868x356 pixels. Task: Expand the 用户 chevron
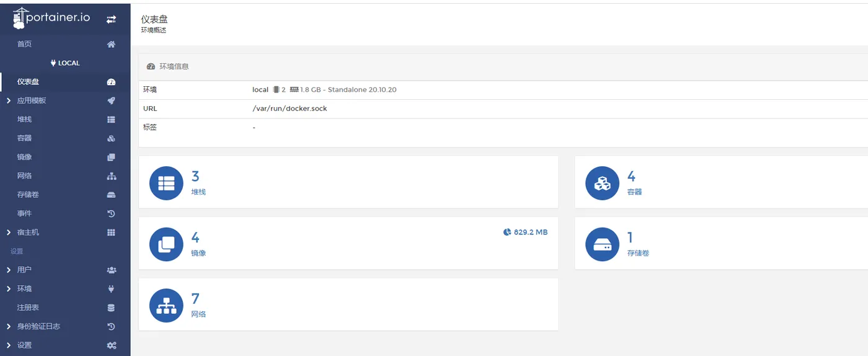tap(8, 270)
